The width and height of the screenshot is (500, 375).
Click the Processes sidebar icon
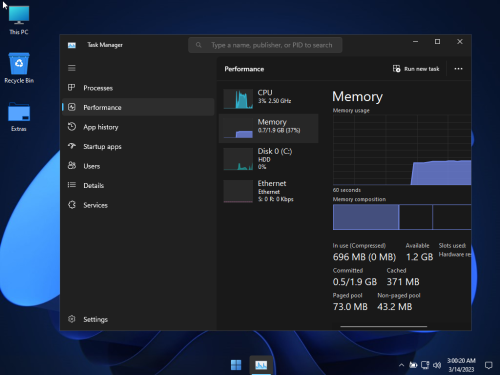pyautogui.click(x=72, y=88)
